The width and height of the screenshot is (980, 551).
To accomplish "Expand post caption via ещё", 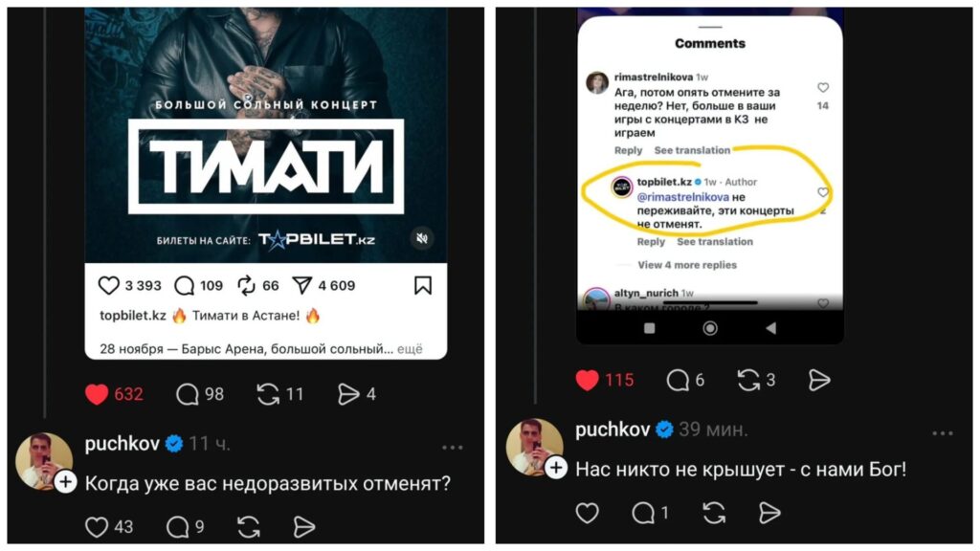I will click(410, 348).
